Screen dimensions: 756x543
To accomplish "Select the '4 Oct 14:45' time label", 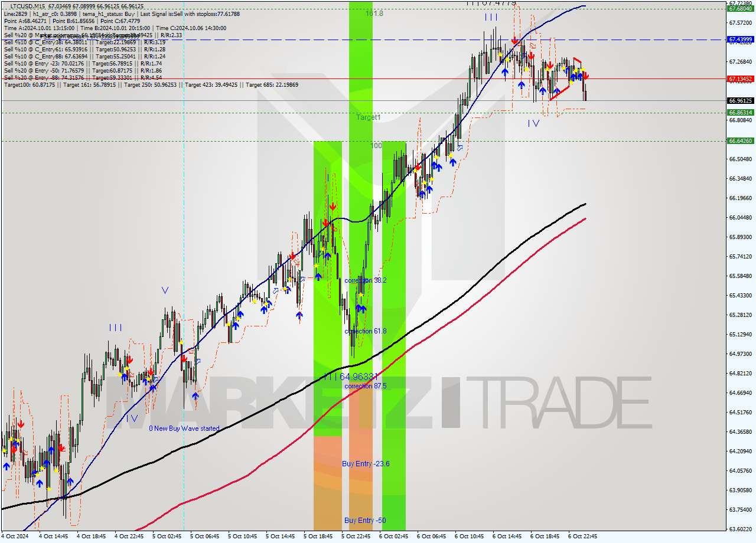I will pos(54,537).
